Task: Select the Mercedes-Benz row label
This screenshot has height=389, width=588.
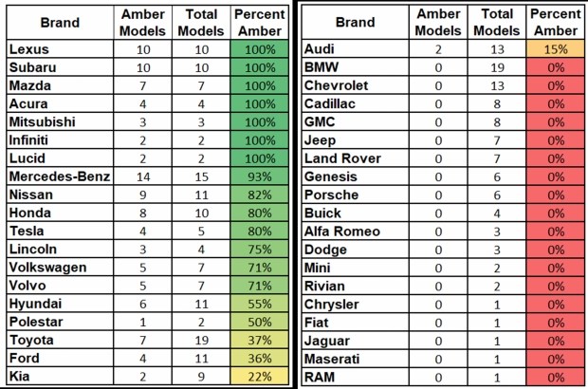Action: point(59,176)
